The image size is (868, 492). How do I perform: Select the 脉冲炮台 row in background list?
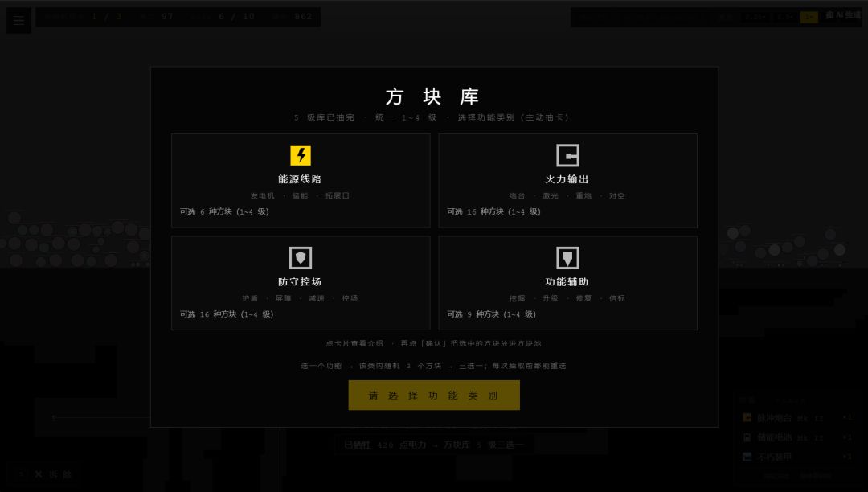point(797,418)
